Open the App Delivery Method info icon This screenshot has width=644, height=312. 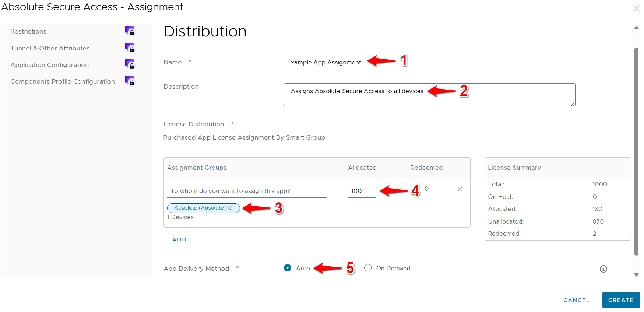pos(603,269)
